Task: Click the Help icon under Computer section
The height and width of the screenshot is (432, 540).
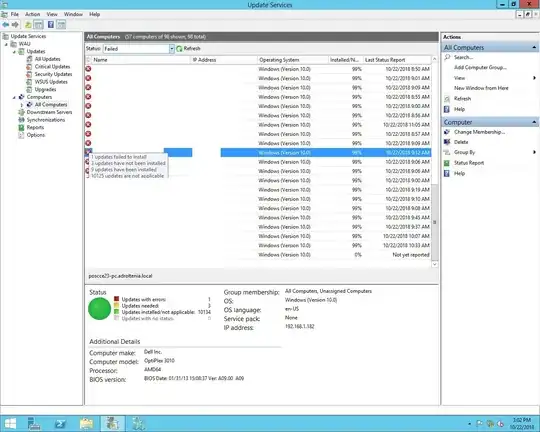Action: 447,173
